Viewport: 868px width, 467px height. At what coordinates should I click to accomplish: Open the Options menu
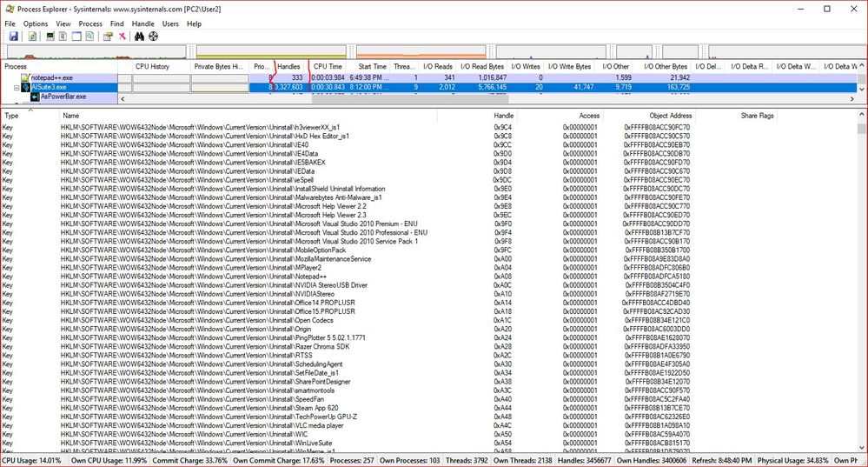click(36, 23)
